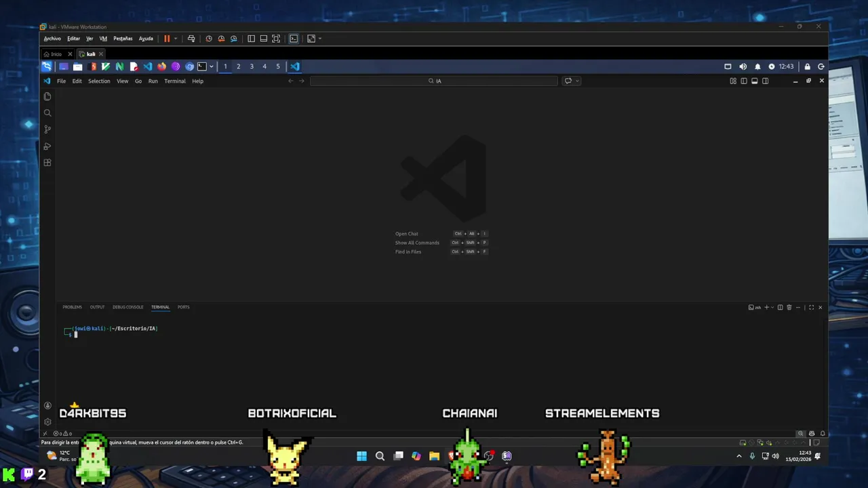Click the VS Code command center search box
Image resolution: width=868 pixels, height=488 pixels.
pos(434,81)
